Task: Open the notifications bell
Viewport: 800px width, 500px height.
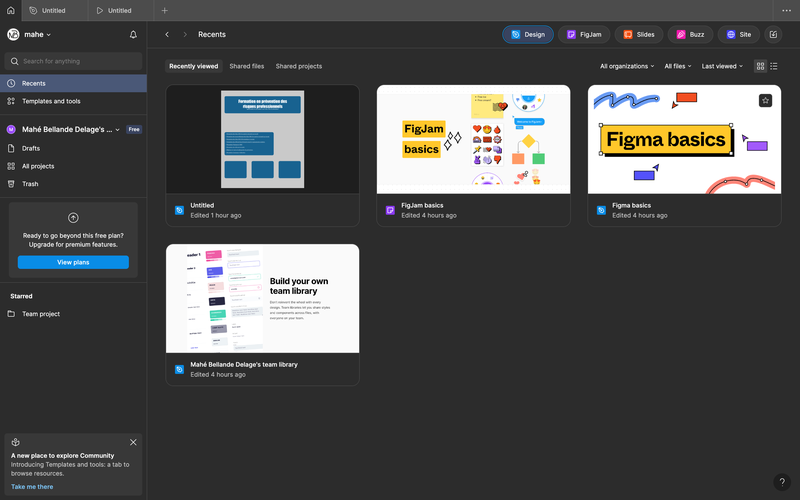Action: 133,35
